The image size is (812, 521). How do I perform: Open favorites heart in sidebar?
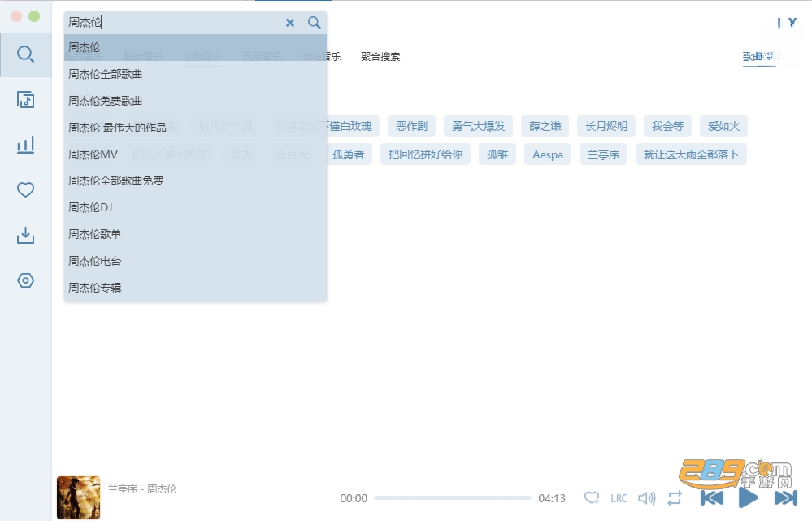click(25, 190)
